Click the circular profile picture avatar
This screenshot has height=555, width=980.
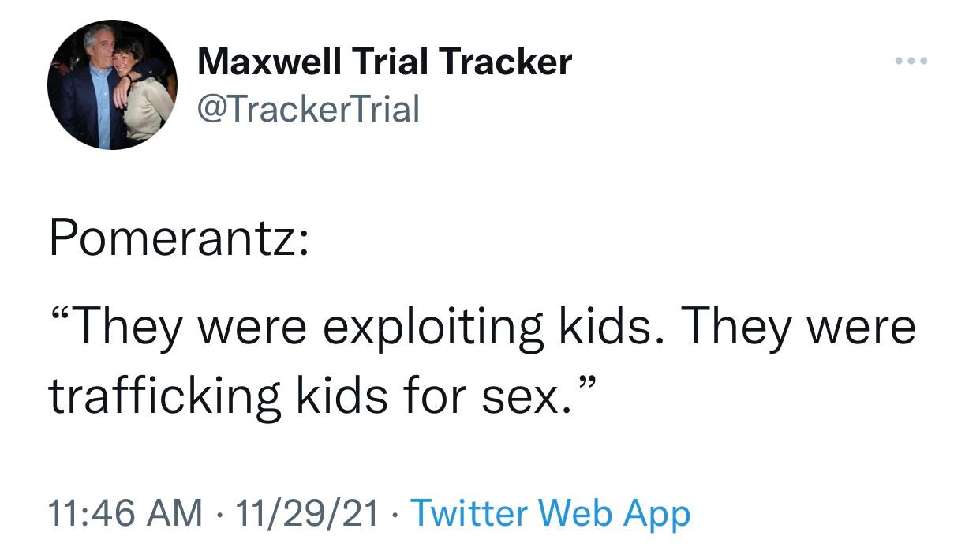(112, 85)
